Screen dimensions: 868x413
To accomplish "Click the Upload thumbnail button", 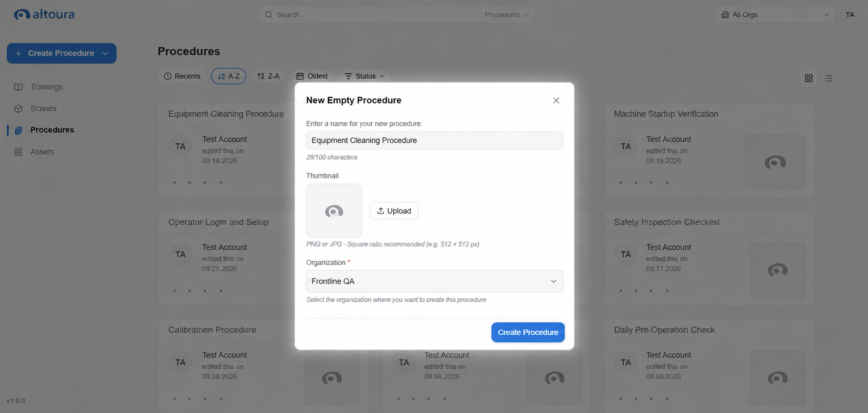I will tap(394, 211).
